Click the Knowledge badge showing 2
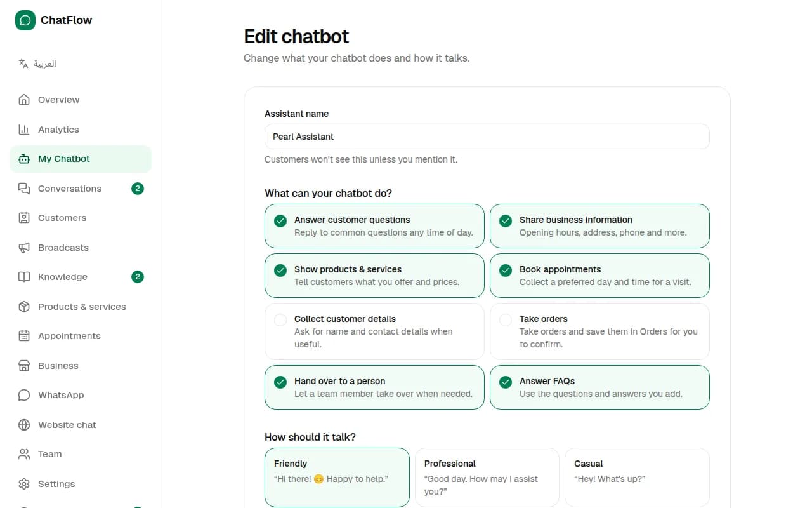This screenshot has width=812, height=508. coord(138,277)
